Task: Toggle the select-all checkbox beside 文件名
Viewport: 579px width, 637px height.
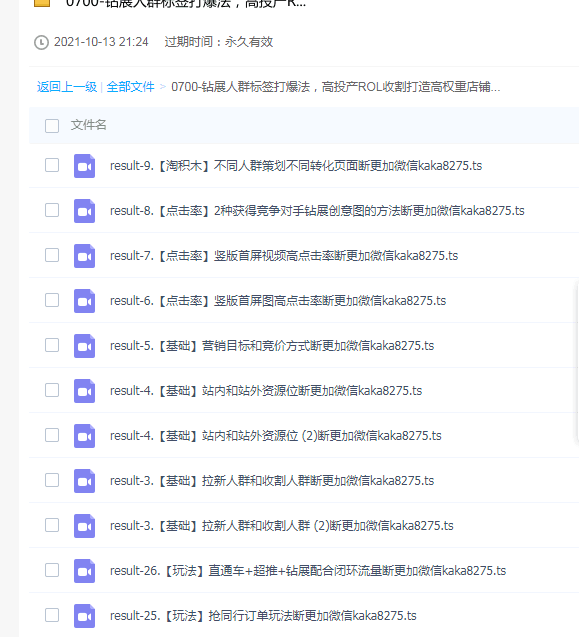Action: click(52, 126)
